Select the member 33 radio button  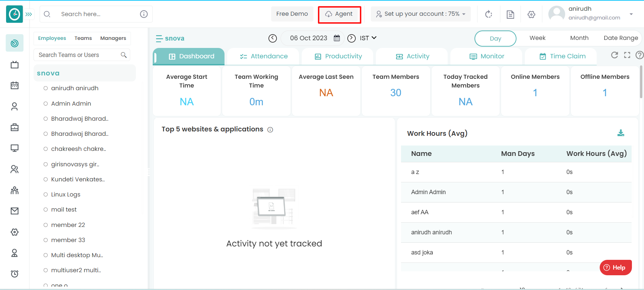click(46, 240)
